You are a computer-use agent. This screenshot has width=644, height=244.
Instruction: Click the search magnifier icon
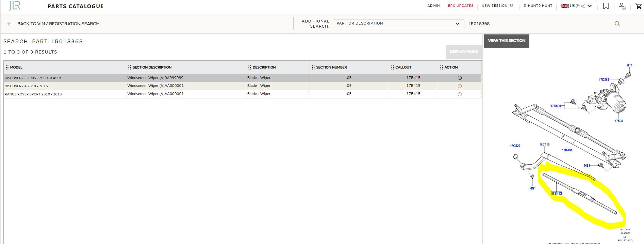tap(617, 24)
